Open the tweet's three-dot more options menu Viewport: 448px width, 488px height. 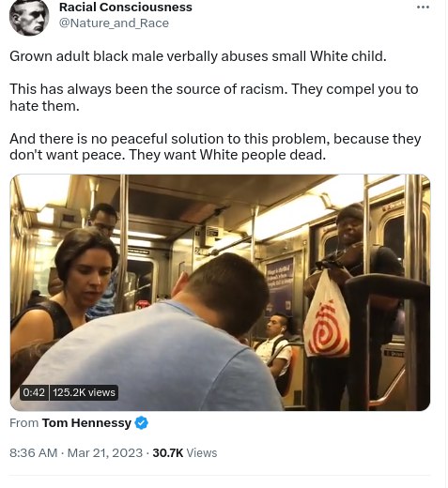[x=423, y=8]
